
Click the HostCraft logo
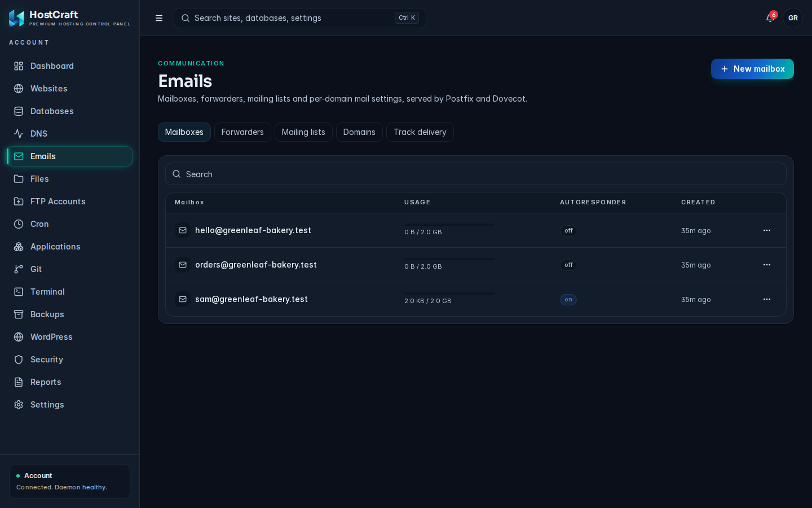[x=16, y=18]
